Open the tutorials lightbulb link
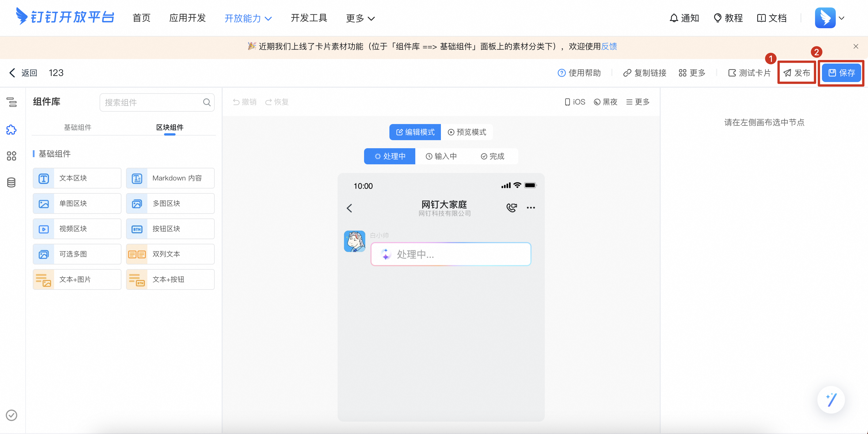The width and height of the screenshot is (868, 434). (x=728, y=18)
